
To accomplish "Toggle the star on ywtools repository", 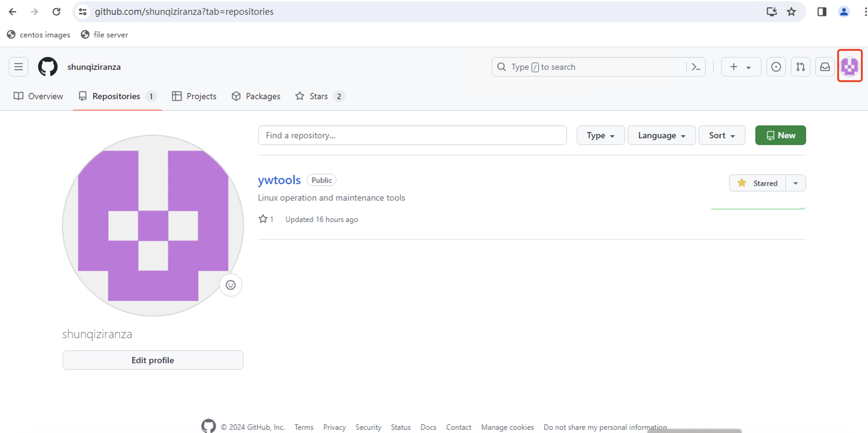I will 758,183.
